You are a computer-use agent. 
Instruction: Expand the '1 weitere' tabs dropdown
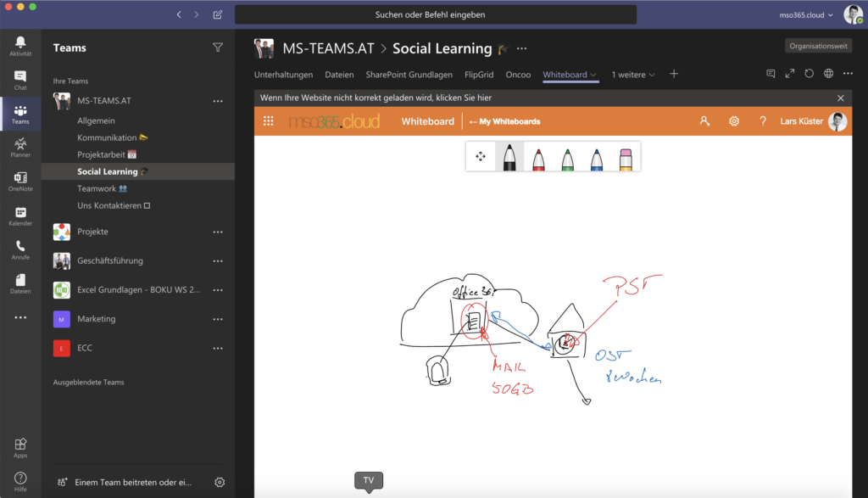point(633,74)
